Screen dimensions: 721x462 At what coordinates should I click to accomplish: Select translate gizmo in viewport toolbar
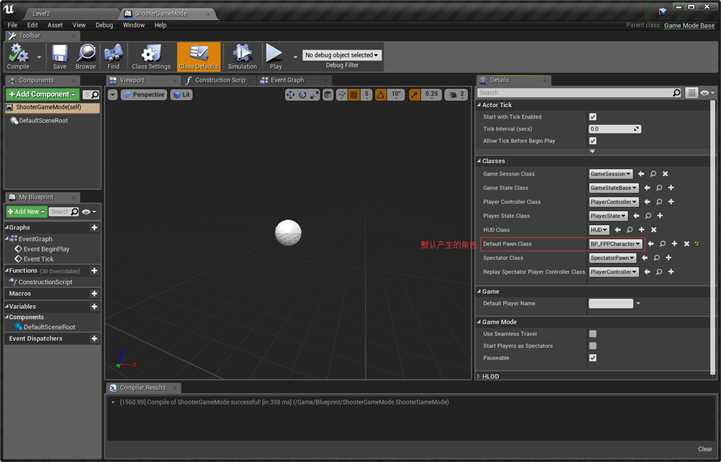click(291, 95)
